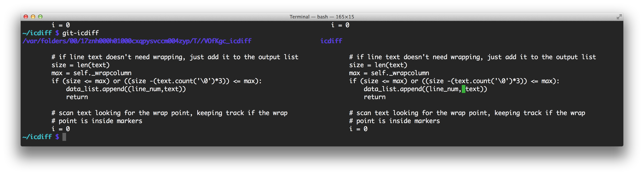Screen dimensions: 644x175
Task: Click the fullscreen arrows icon in title bar
Action: click(x=619, y=17)
